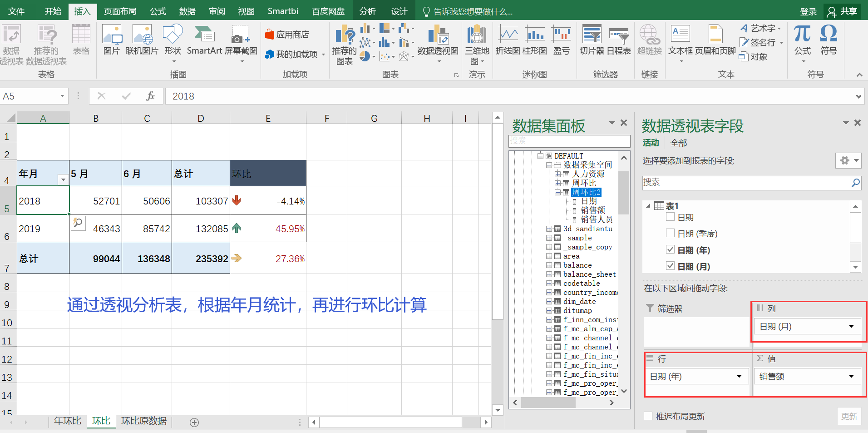Screen dimensions: 868x433
Task: Open 销售额 value field dropdown
Action: [851, 376]
